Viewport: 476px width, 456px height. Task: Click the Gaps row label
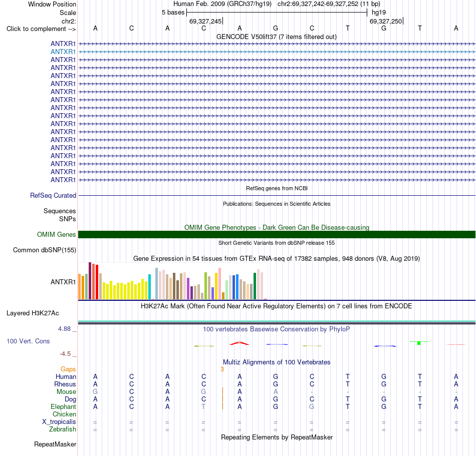tap(68, 369)
